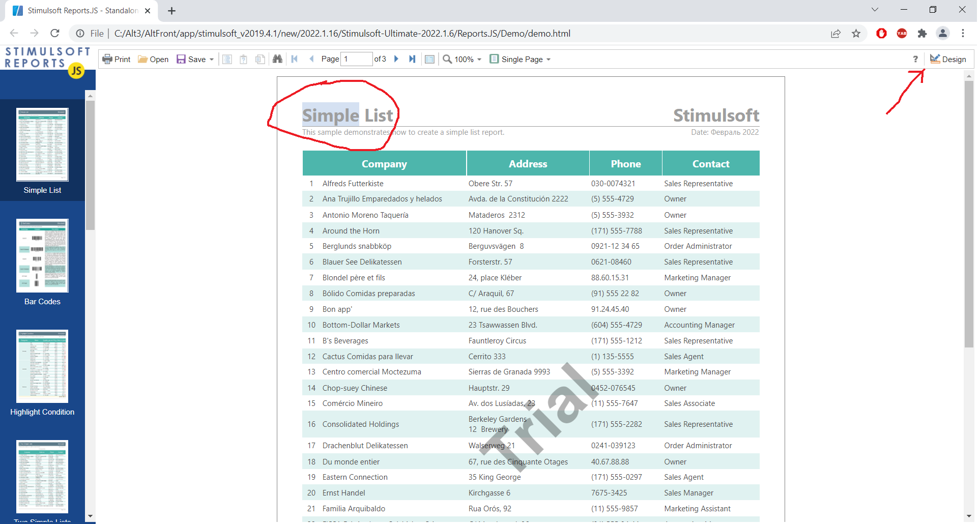This screenshot has height=524, width=980.
Task: Go to previous page arrow
Action: 311,59
